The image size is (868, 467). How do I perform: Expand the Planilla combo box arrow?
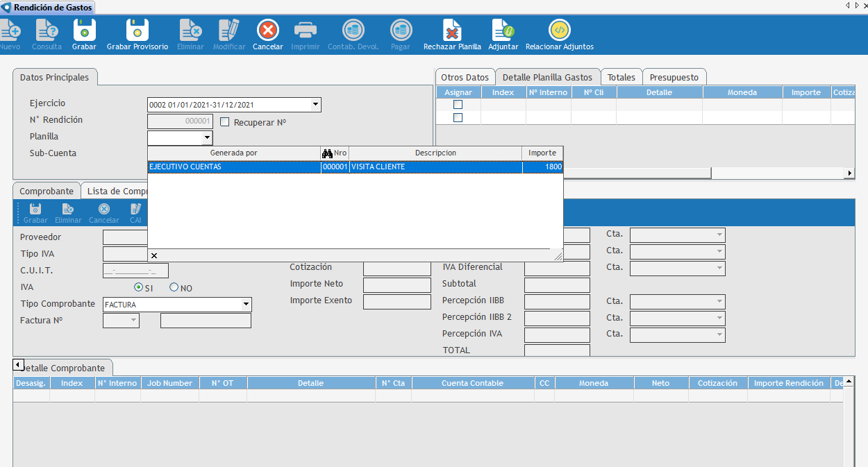[x=207, y=138]
